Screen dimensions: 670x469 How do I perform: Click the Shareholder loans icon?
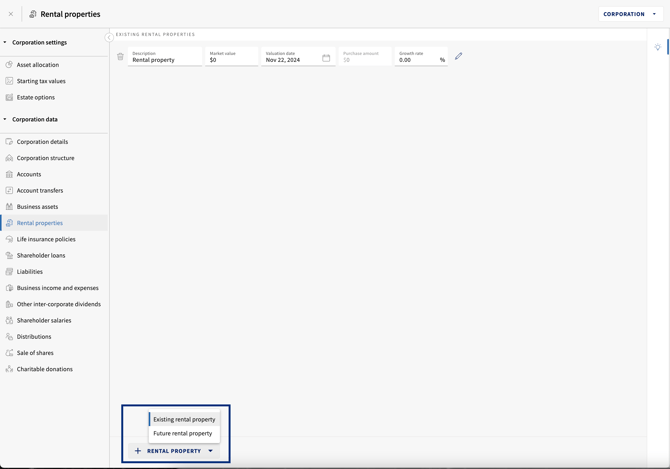9,255
